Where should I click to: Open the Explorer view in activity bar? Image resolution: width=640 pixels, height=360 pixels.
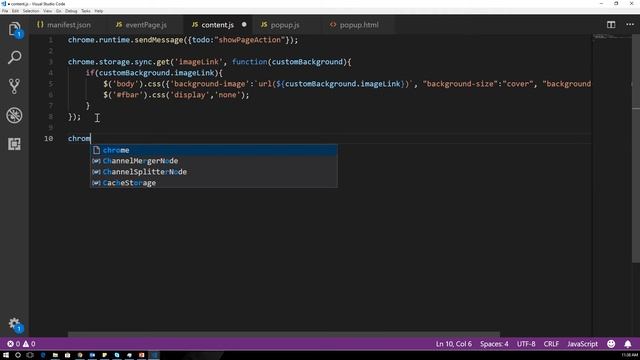(x=14, y=29)
